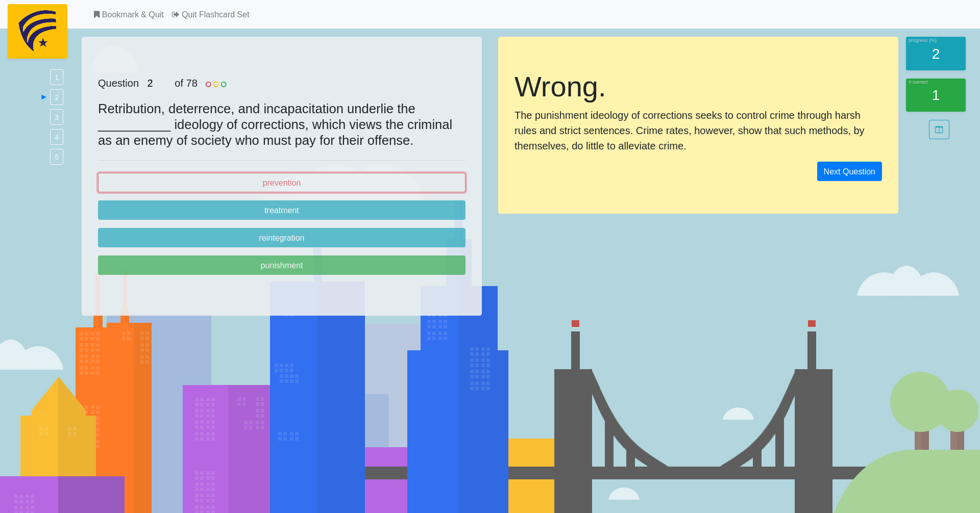Click the red circle indicator next to question count

coord(208,84)
